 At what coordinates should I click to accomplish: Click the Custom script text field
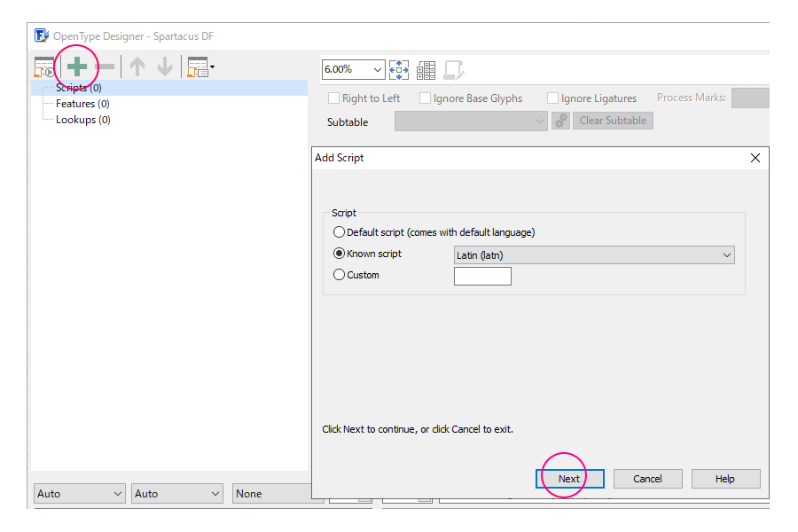[x=482, y=276]
